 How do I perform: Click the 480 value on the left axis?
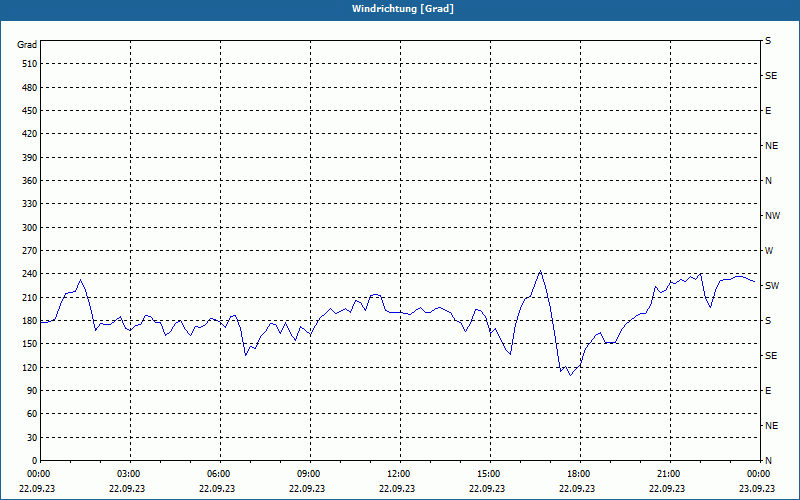pyautogui.click(x=30, y=88)
